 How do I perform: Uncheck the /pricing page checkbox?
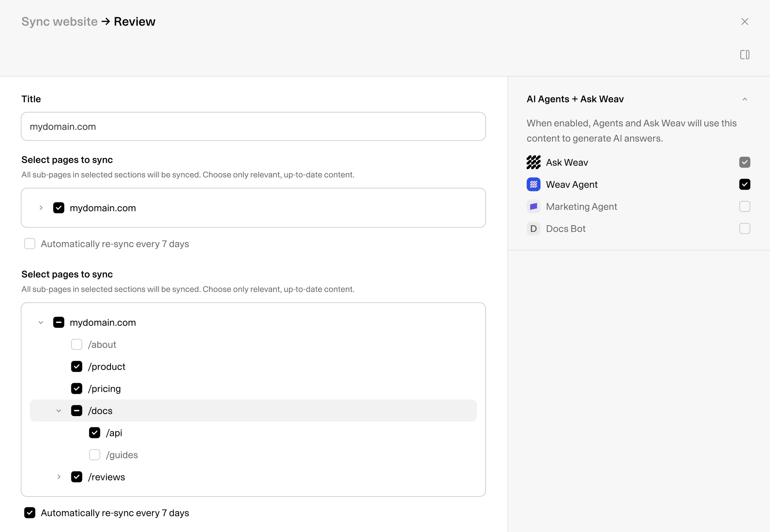(77, 388)
